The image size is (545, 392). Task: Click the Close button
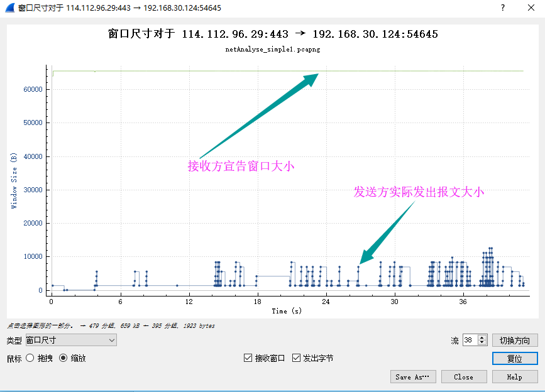(464, 377)
